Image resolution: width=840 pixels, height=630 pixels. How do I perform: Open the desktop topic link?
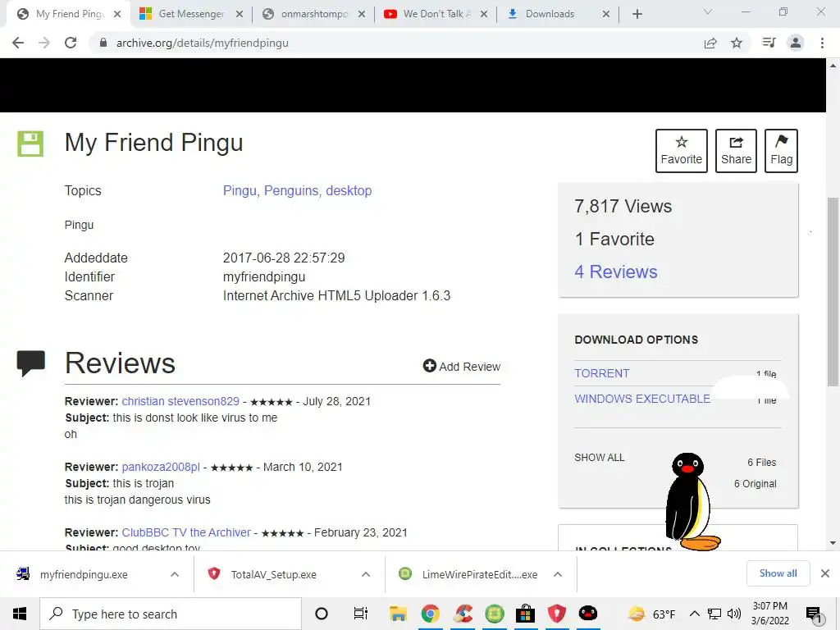click(x=349, y=190)
